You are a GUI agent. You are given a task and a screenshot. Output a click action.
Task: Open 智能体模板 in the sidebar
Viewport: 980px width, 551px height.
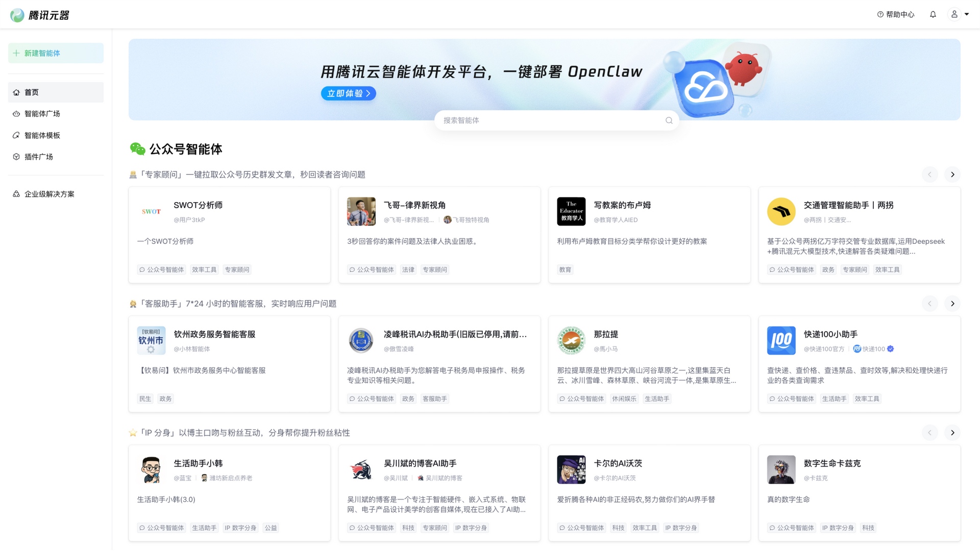[x=56, y=135]
